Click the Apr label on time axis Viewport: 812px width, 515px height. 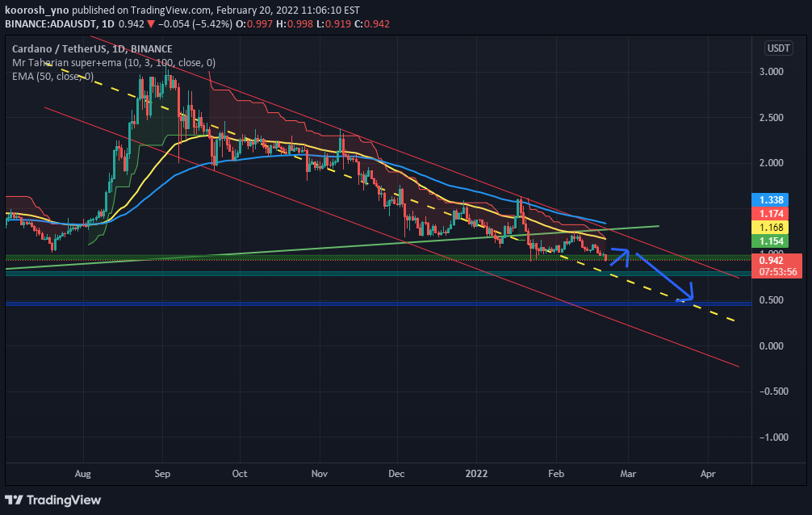point(708,474)
